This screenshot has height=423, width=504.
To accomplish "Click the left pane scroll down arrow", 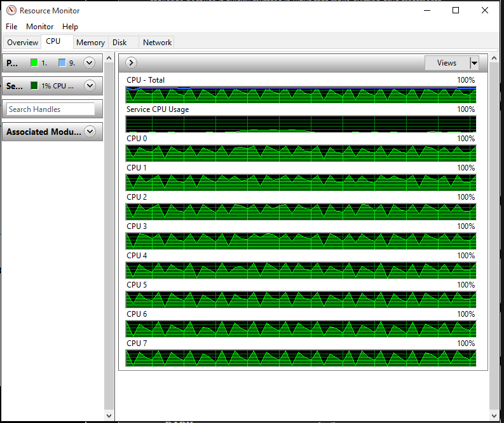I will point(109,416).
